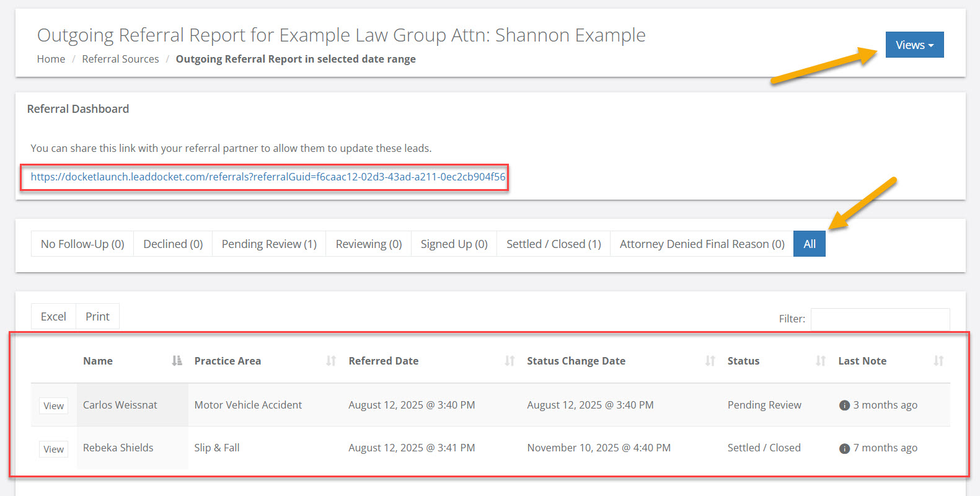Open Referral Sources breadcrumb link
The image size is (980, 496).
point(120,59)
